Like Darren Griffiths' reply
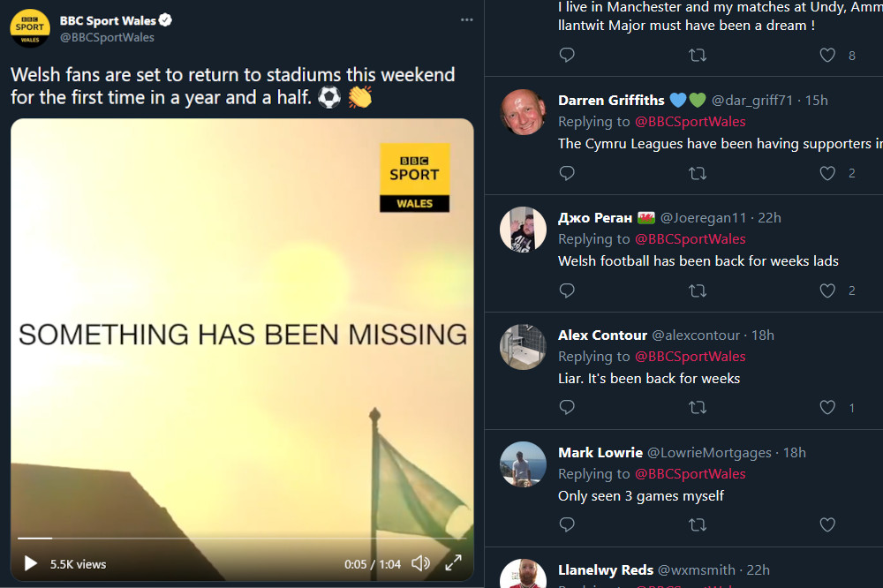The width and height of the screenshot is (883, 588). 827,173
